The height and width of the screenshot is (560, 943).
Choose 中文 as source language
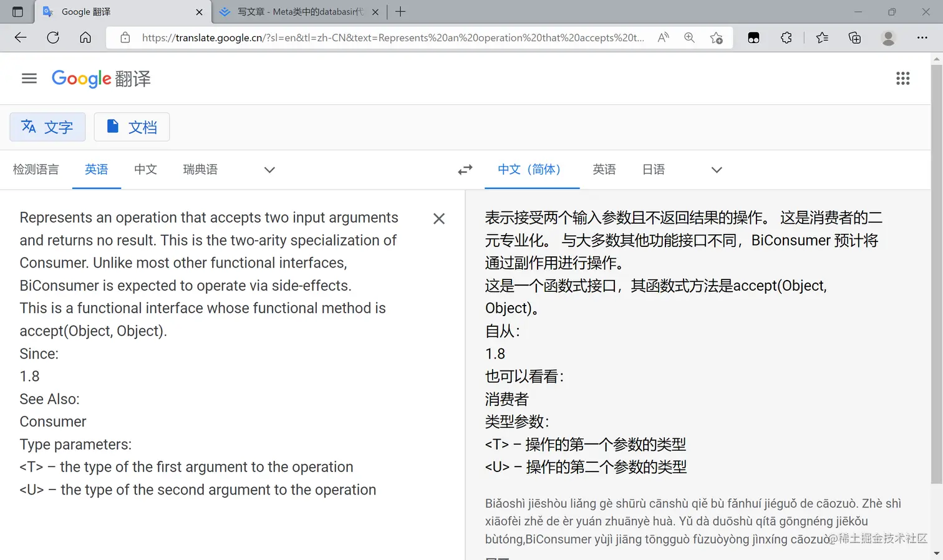[x=145, y=170]
